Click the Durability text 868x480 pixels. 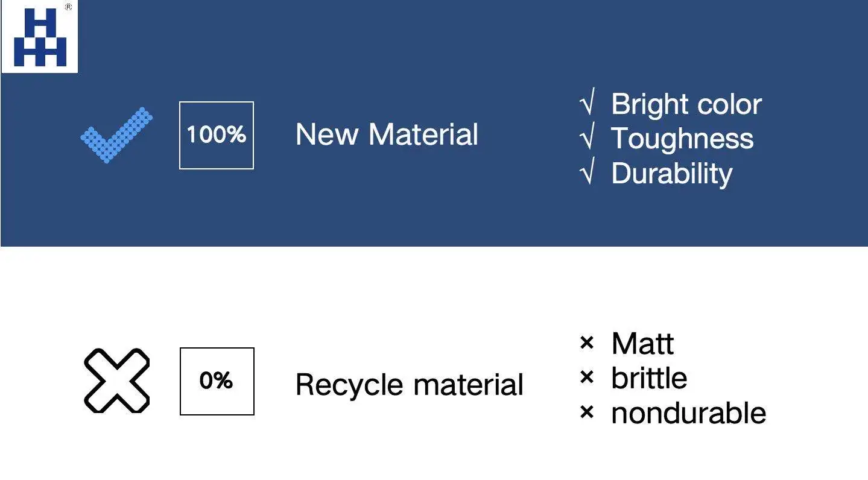coord(671,174)
